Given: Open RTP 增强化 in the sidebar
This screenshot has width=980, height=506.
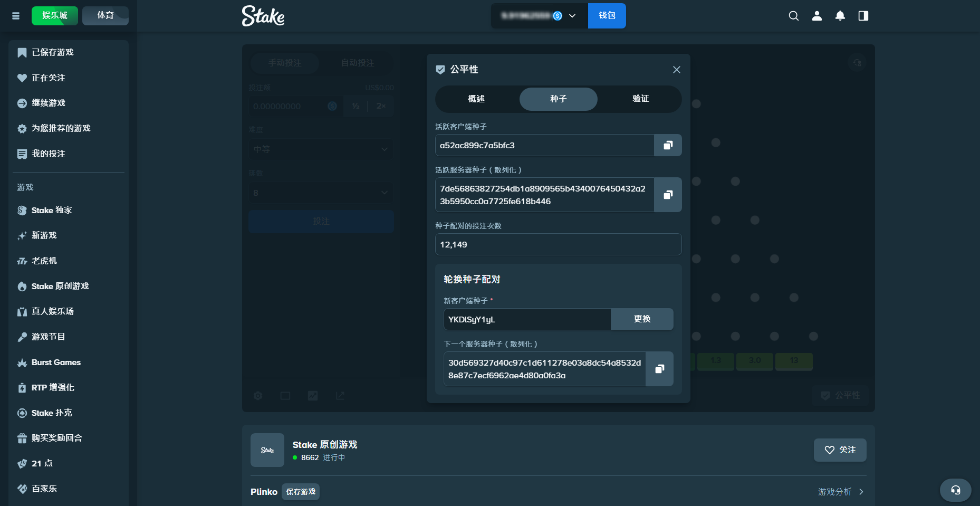Looking at the screenshot, I should point(69,388).
